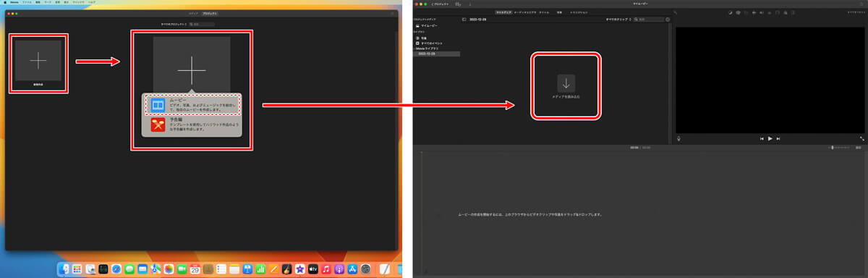This screenshot has width=868, height=278.
Task: Open the color correction palette tool
Action: 738,13
